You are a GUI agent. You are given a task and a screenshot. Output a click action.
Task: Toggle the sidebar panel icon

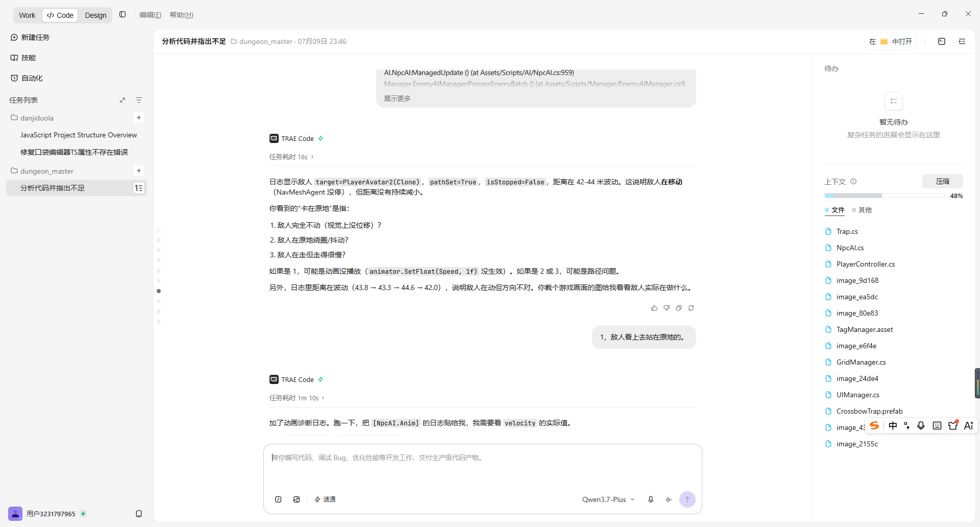click(122, 15)
